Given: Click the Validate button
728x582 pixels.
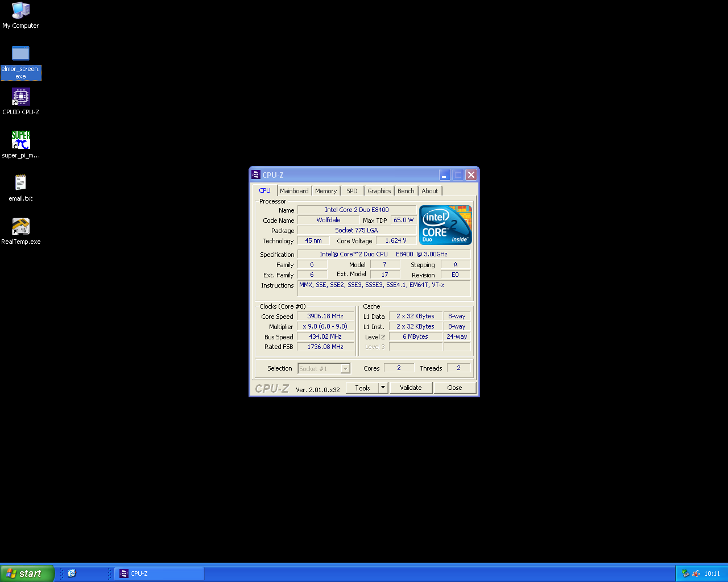Looking at the screenshot, I should point(411,388).
